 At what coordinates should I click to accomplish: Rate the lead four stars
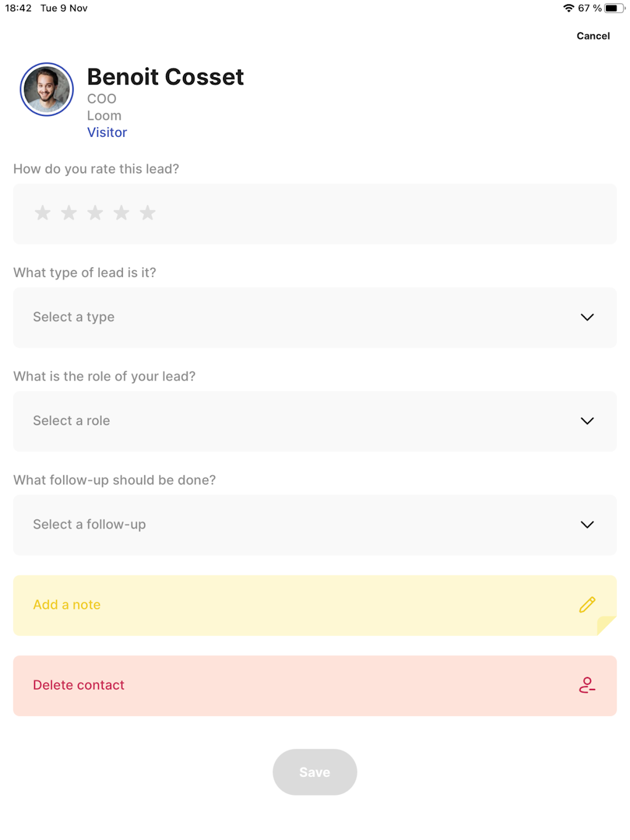[122, 213]
